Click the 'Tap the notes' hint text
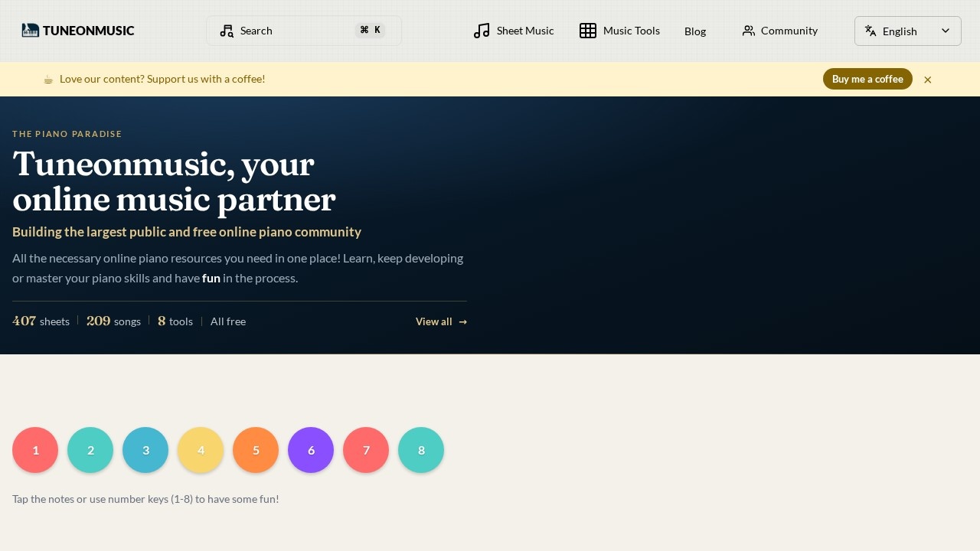The width and height of the screenshot is (980, 551). [x=145, y=499]
